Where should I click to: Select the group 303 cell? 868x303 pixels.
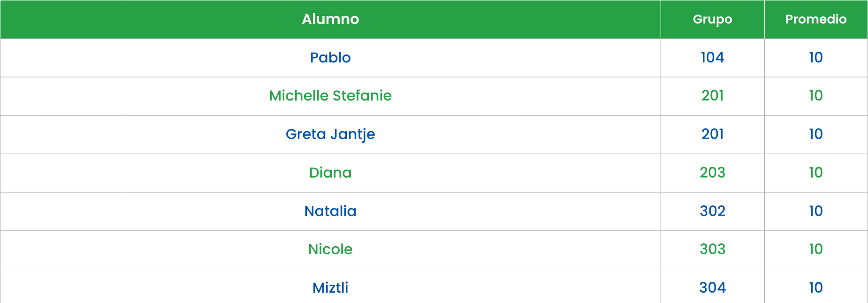pyautogui.click(x=712, y=249)
